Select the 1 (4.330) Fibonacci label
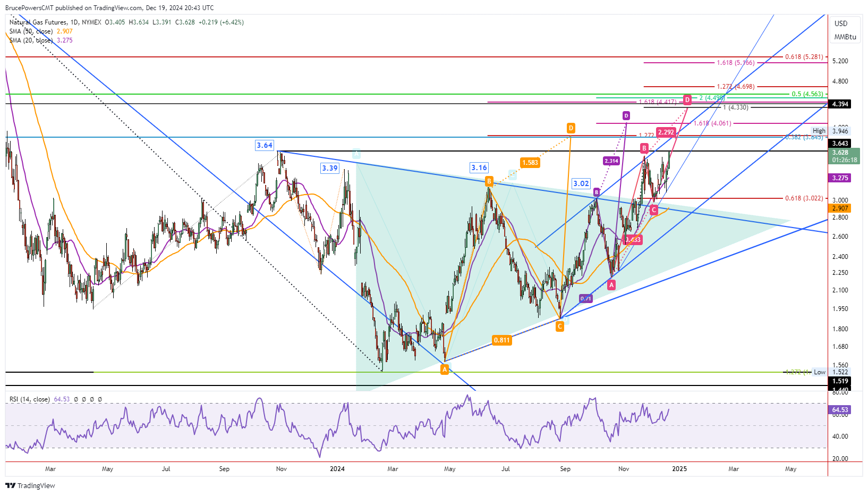This screenshot has height=495, width=868. pos(736,107)
